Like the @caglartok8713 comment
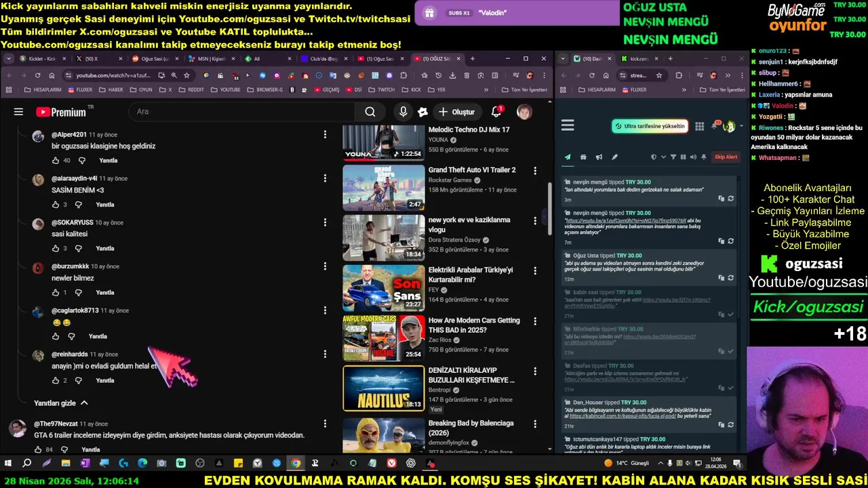868x488 pixels. point(56,336)
